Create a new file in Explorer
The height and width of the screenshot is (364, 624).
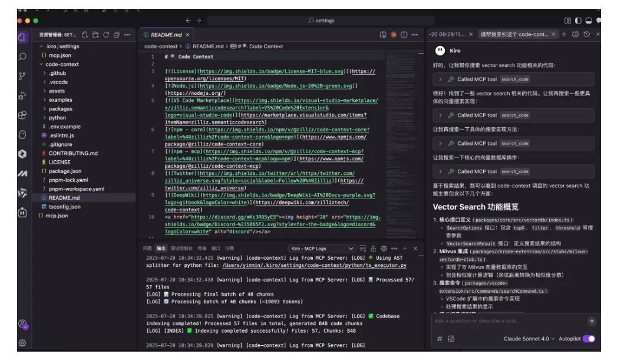coord(85,35)
